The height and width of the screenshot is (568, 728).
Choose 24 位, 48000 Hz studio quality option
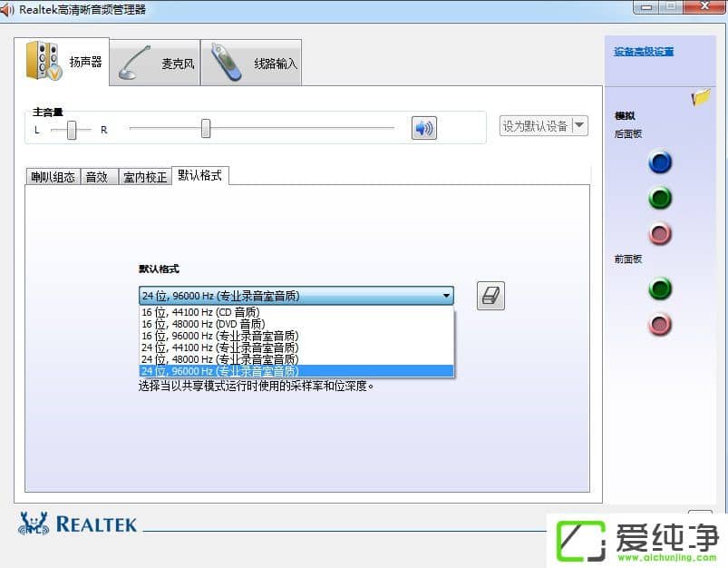[x=227, y=359]
